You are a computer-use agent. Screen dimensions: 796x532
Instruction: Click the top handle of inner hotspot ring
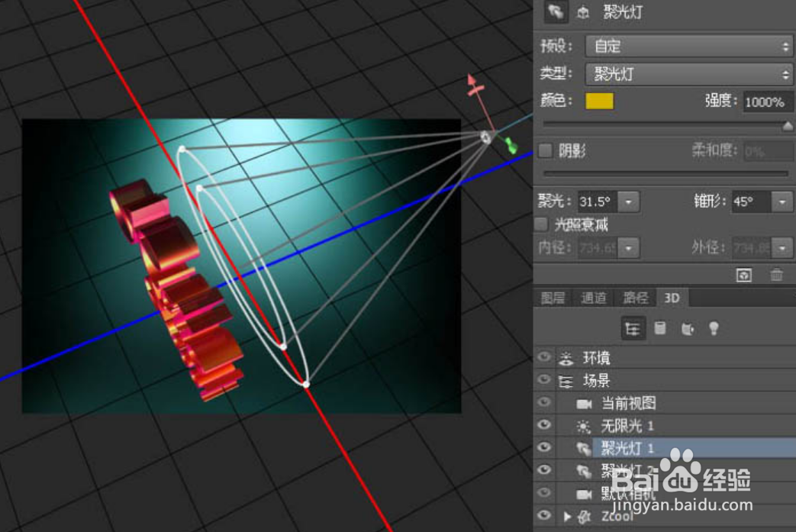[x=199, y=189]
